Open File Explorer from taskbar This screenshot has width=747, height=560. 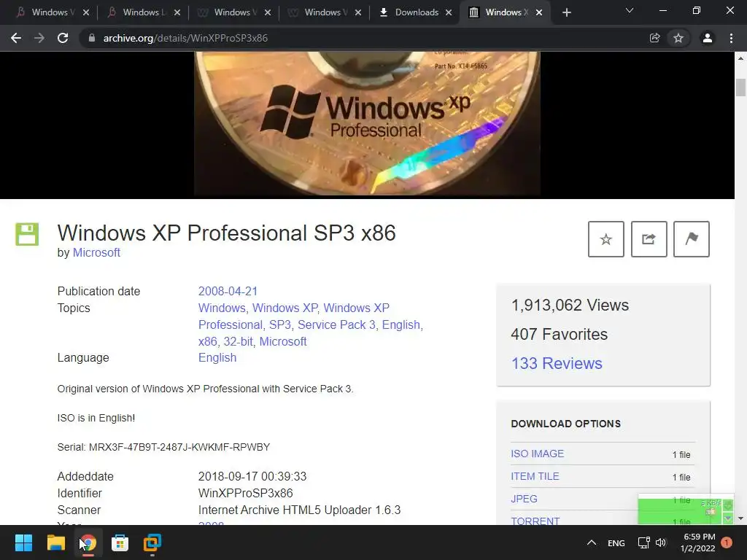click(55, 542)
